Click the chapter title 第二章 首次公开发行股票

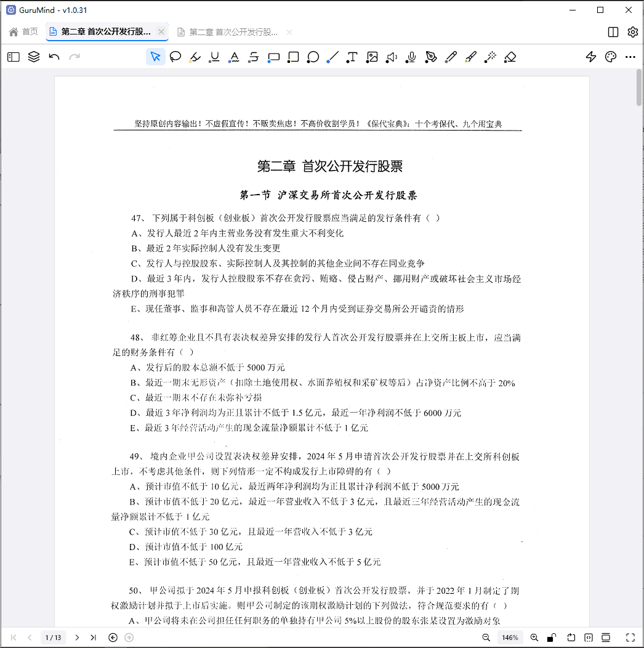point(329,166)
